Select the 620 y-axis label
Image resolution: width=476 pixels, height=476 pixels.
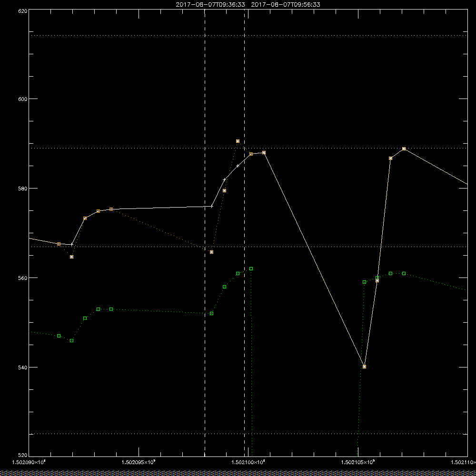point(23,11)
